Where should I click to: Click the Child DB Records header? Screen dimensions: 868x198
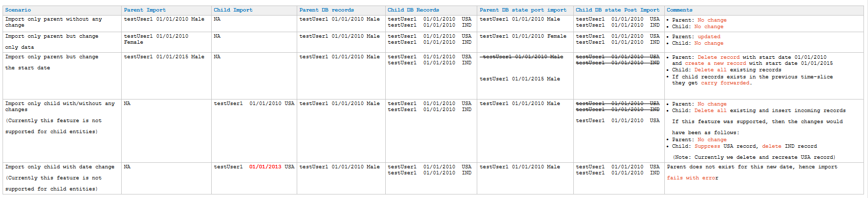point(413,10)
